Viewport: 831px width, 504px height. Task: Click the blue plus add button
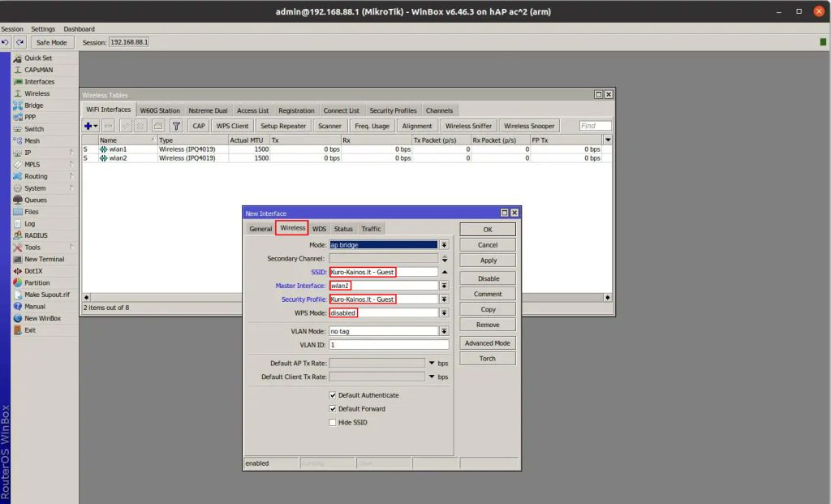pos(88,126)
